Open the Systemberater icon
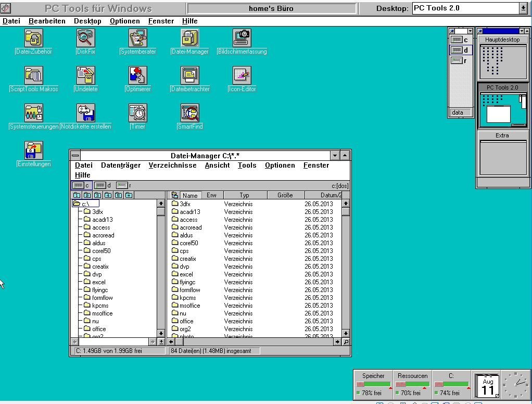 click(x=137, y=39)
